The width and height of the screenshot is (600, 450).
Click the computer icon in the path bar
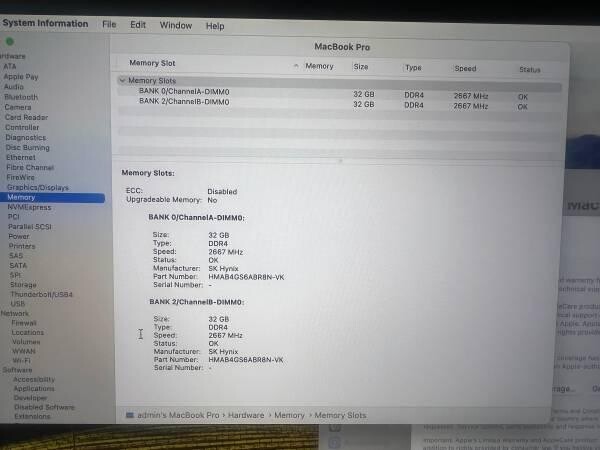click(130, 415)
